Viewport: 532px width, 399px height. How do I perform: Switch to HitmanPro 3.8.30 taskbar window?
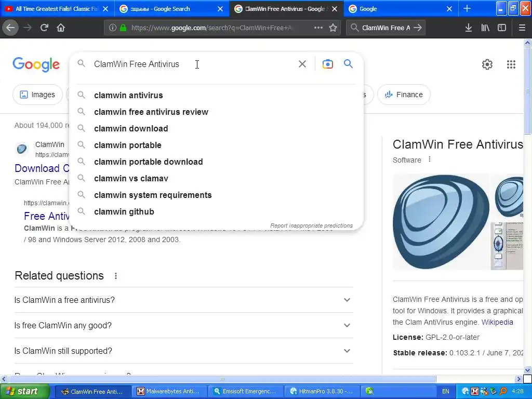(322, 392)
